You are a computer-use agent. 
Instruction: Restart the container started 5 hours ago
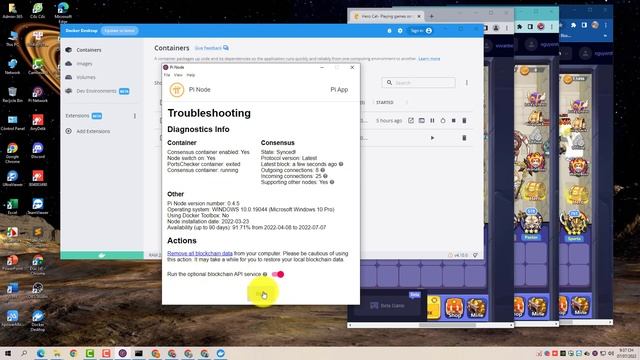pyautogui.click(x=443, y=120)
